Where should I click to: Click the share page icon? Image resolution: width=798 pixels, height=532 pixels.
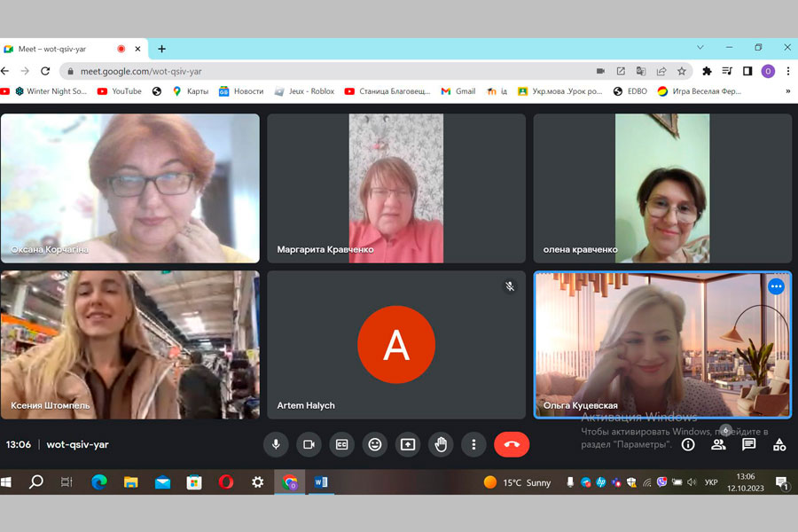click(661, 71)
